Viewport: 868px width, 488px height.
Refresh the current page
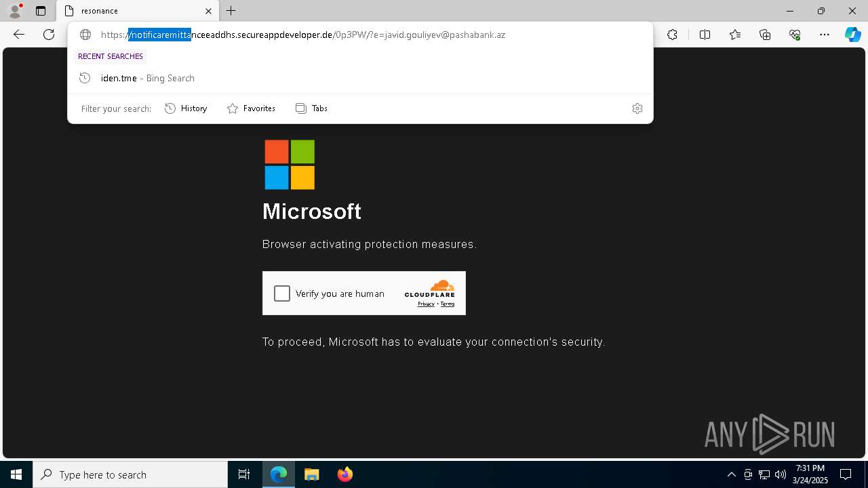coord(49,35)
